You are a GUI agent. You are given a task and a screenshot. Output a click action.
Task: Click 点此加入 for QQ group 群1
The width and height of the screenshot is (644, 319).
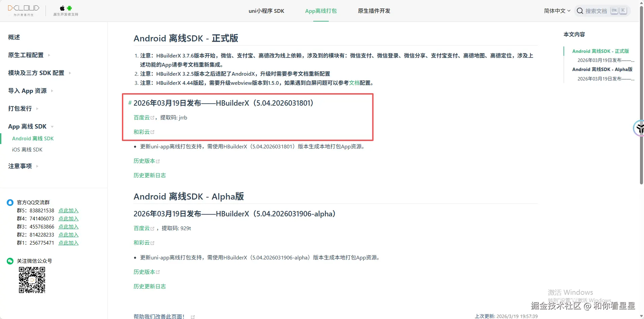click(x=68, y=243)
